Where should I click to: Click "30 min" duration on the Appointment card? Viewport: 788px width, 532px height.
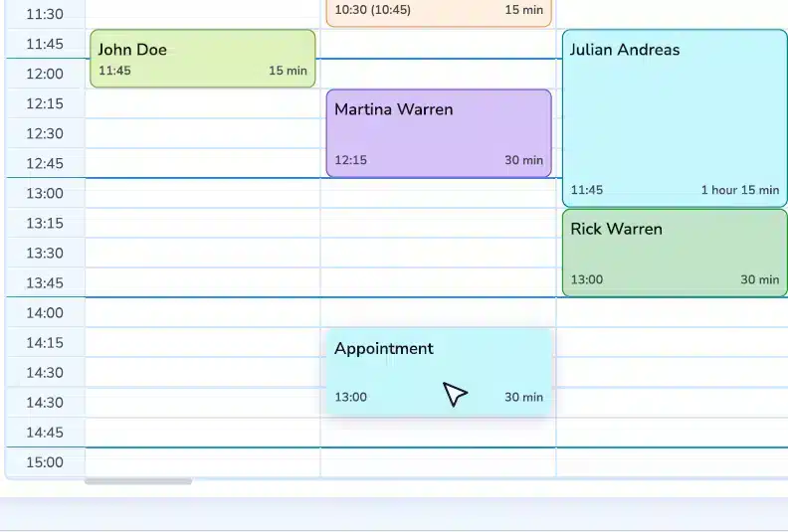tap(523, 398)
